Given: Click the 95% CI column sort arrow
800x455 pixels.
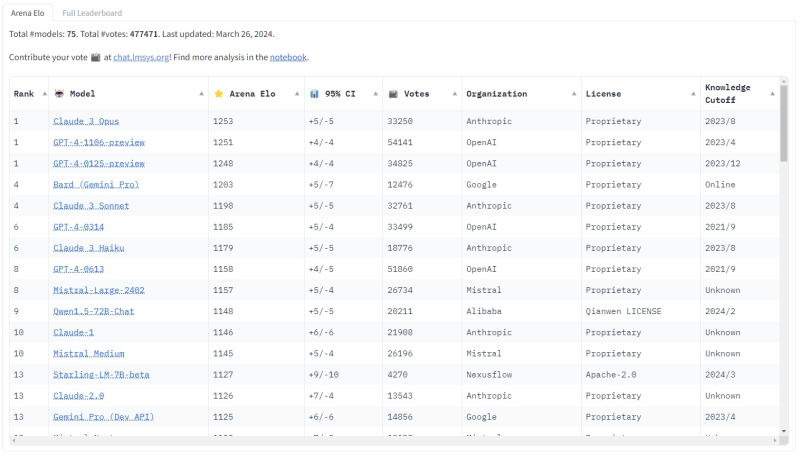Looking at the screenshot, I should [x=374, y=94].
